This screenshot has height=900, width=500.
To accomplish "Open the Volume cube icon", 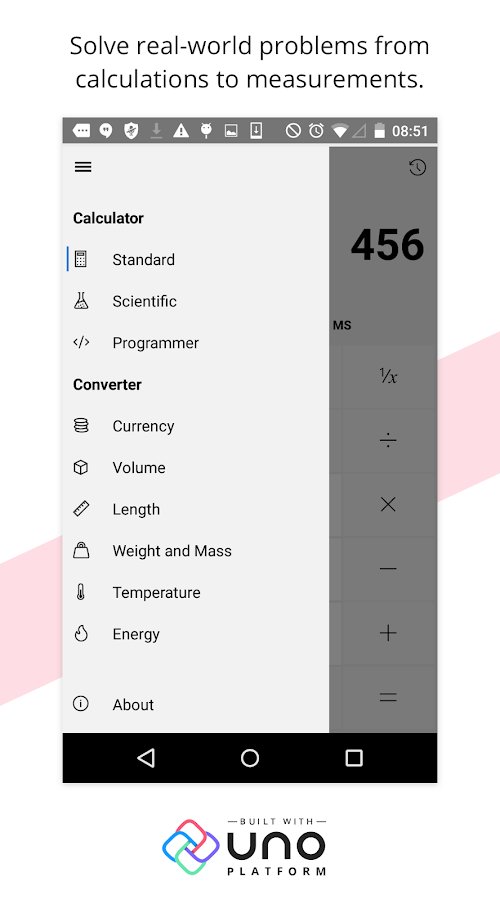I will (x=81, y=467).
